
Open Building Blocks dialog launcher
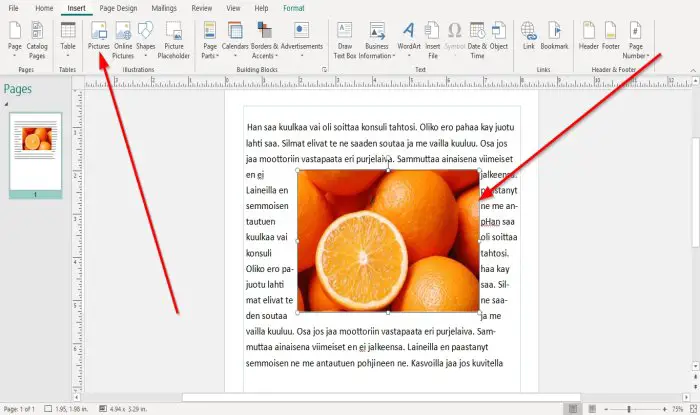pos(325,70)
